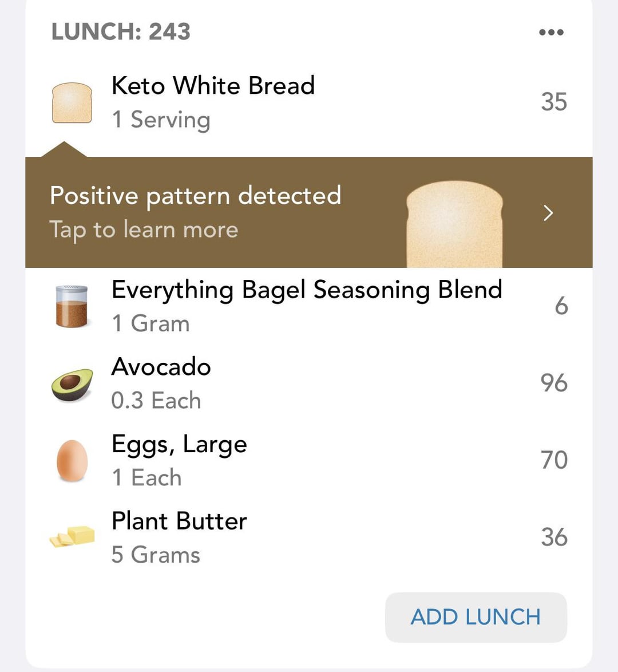Open the Lunch three-dots options menu

tap(551, 32)
